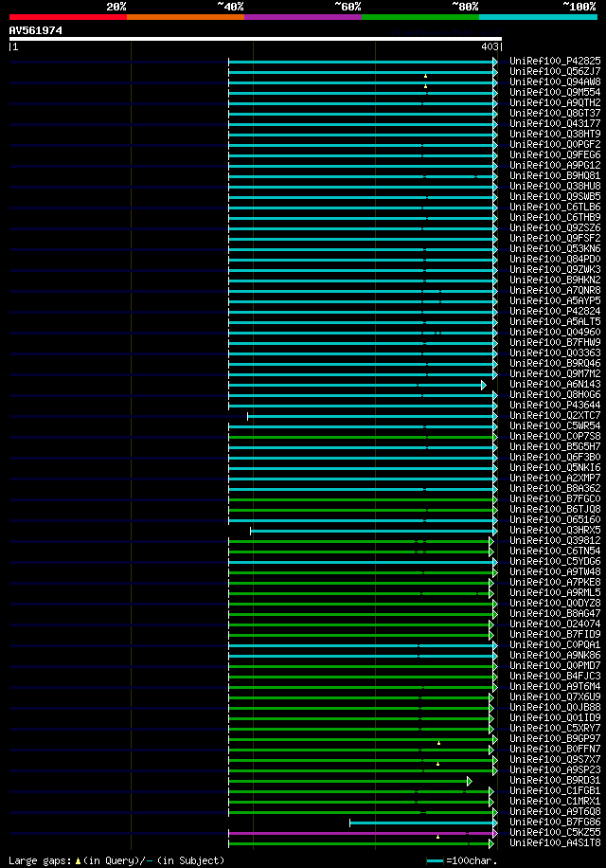Click the UniRef100_Q9S7X7 label
The width and height of the screenshot is (606, 868).
pos(555,760)
